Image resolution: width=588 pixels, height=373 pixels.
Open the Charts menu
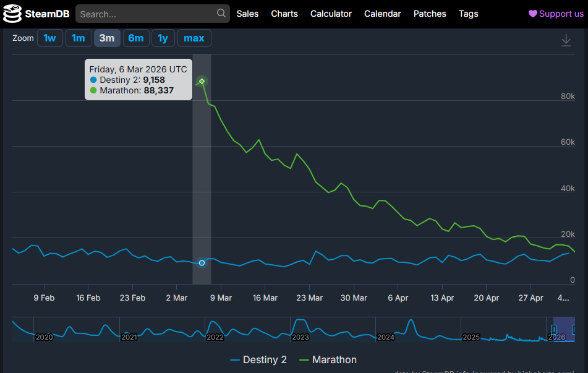tap(284, 14)
